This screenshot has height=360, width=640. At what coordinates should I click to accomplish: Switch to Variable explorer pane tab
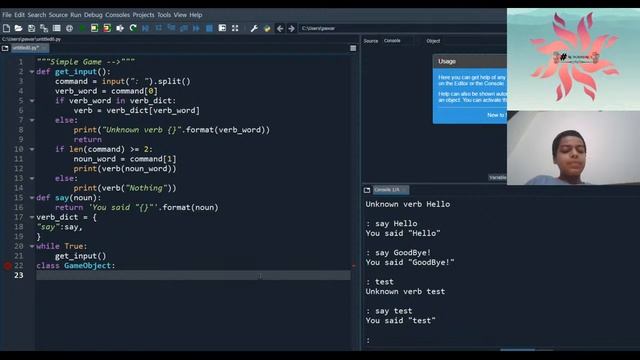coord(498,178)
